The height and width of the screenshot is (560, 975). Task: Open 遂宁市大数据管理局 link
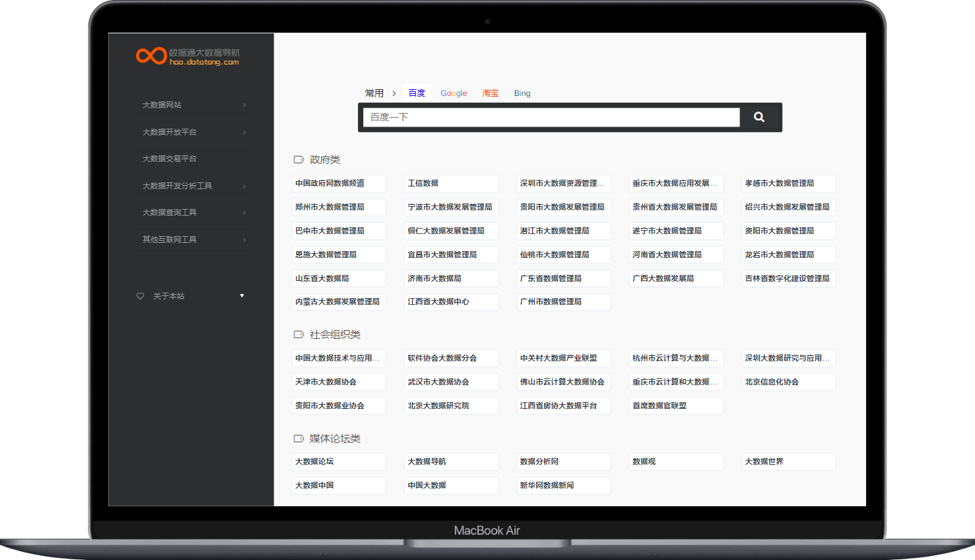(x=676, y=231)
